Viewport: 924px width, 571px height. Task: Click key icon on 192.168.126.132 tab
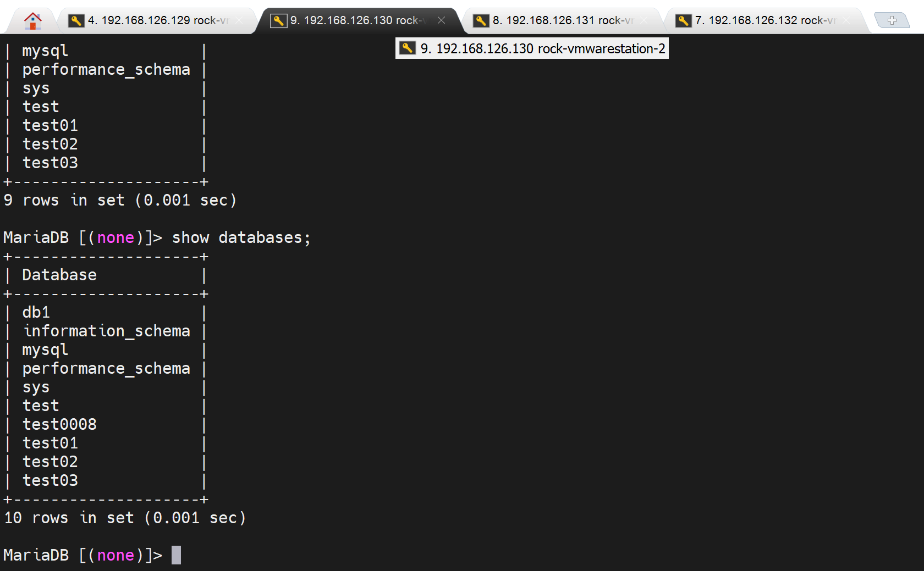(x=683, y=21)
